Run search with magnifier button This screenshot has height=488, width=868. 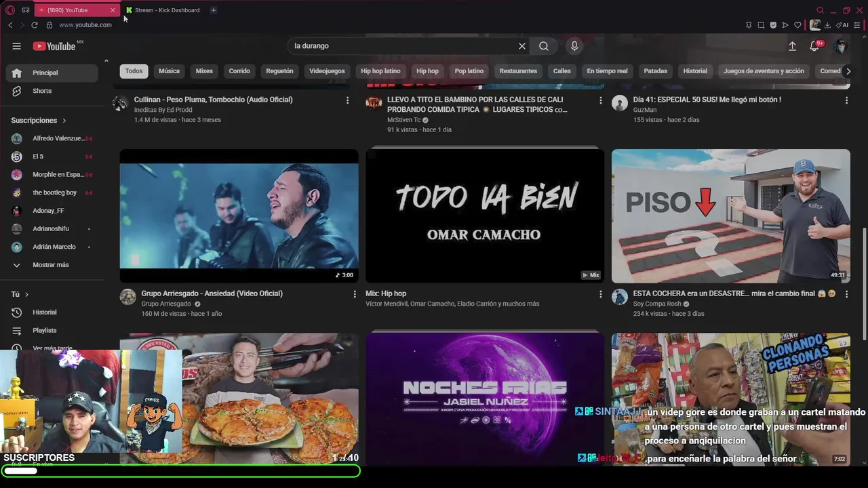point(544,46)
